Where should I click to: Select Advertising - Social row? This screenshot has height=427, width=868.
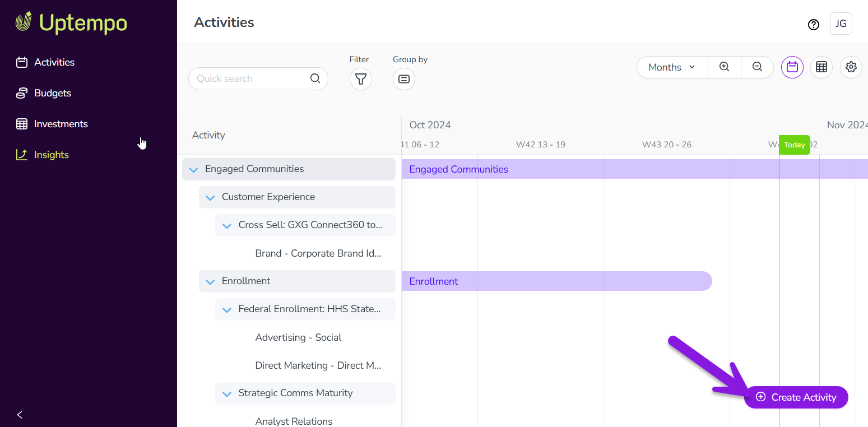(298, 337)
